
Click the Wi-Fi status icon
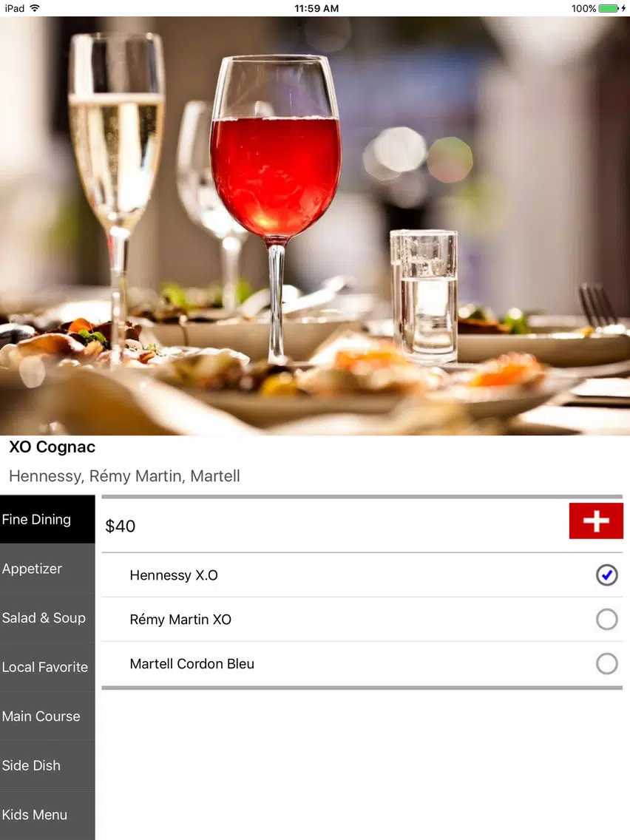pos(35,8)
